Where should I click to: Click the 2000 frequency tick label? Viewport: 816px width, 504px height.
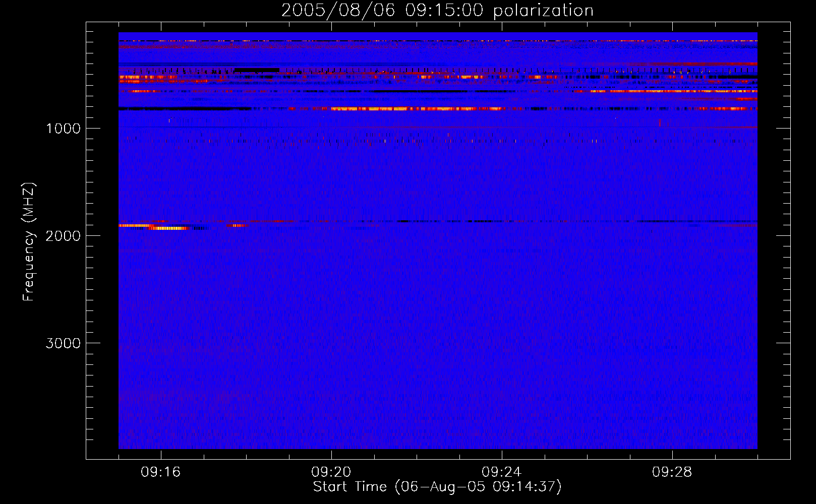[63, 236]
